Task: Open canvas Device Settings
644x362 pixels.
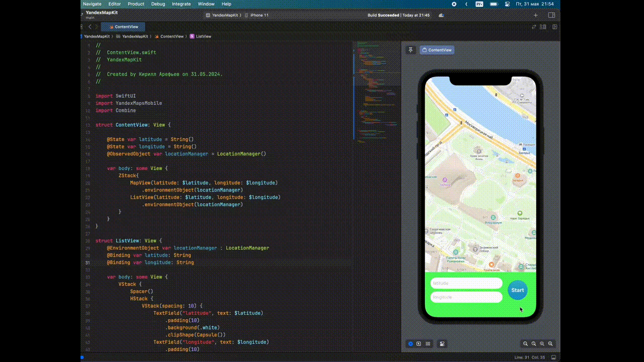Action: (x=442, y=344)
